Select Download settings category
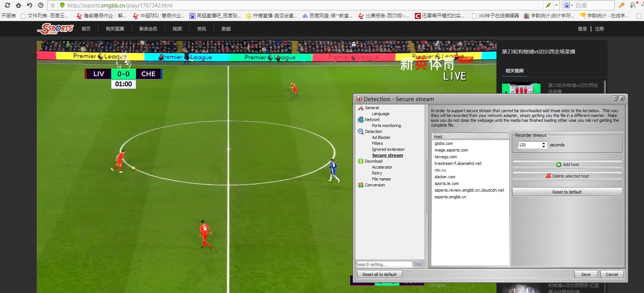 [373, 161]
